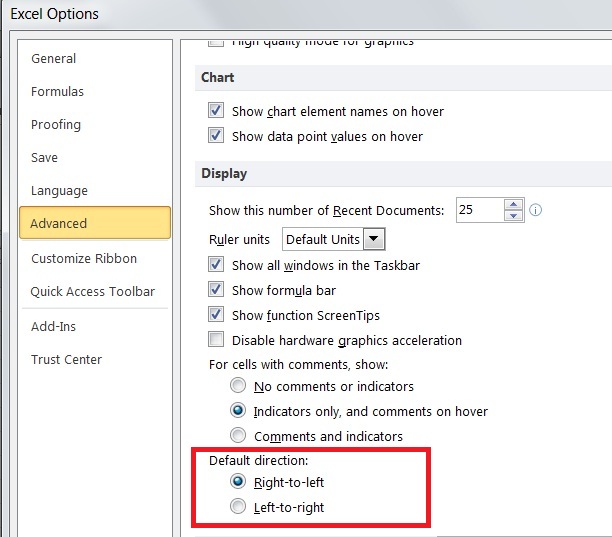This screenshot has height=537, width=612.
Task: Increase Recent Documents count with up arrow
Action: [513, 204]
